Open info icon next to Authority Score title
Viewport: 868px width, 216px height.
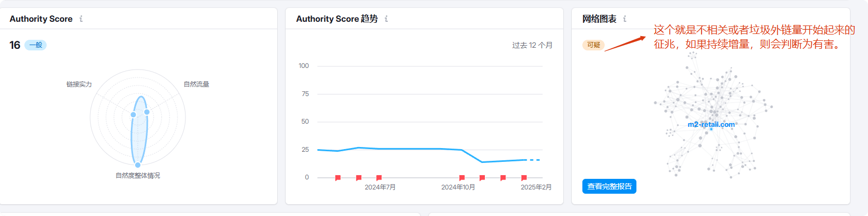81,19
